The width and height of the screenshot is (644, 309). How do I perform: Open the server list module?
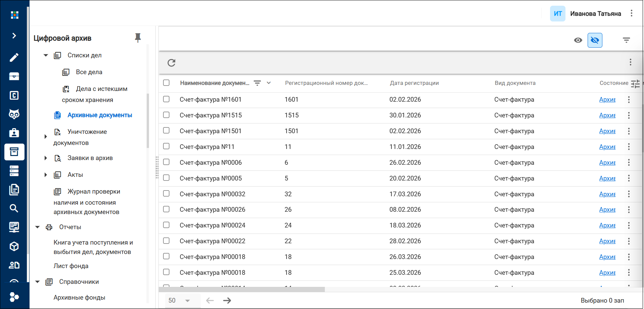pos(14,171)
